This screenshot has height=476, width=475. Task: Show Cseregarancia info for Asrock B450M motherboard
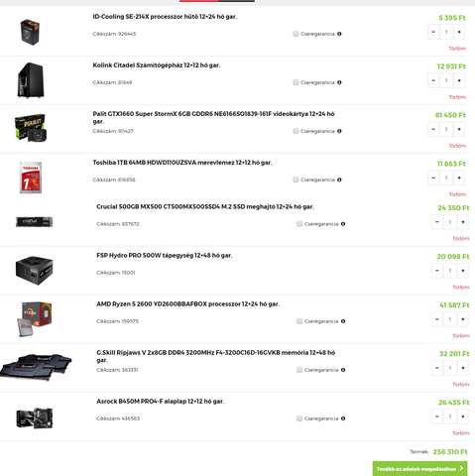[343, 418]
